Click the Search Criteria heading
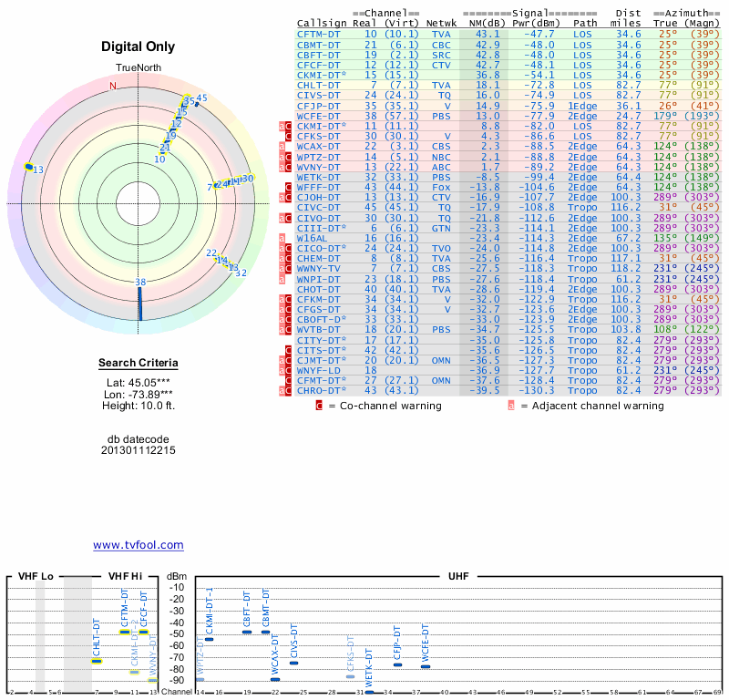This screenshot has height=700, width=729. click(x=139, y=363)
